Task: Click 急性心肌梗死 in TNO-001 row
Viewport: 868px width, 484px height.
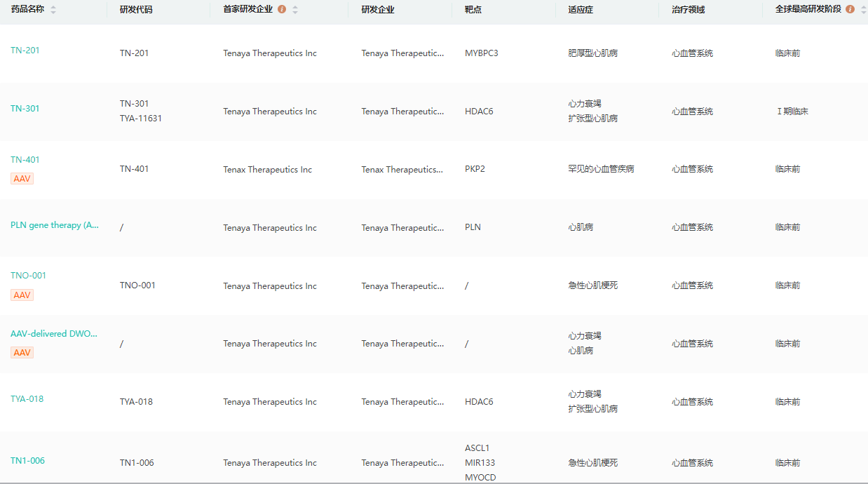Action: click(x=593, y=285)
